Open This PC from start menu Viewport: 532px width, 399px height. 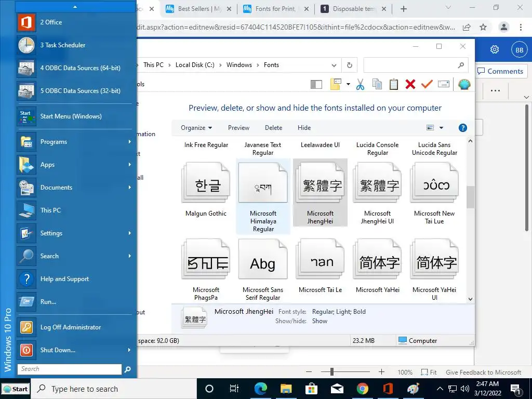pos(76,210)
